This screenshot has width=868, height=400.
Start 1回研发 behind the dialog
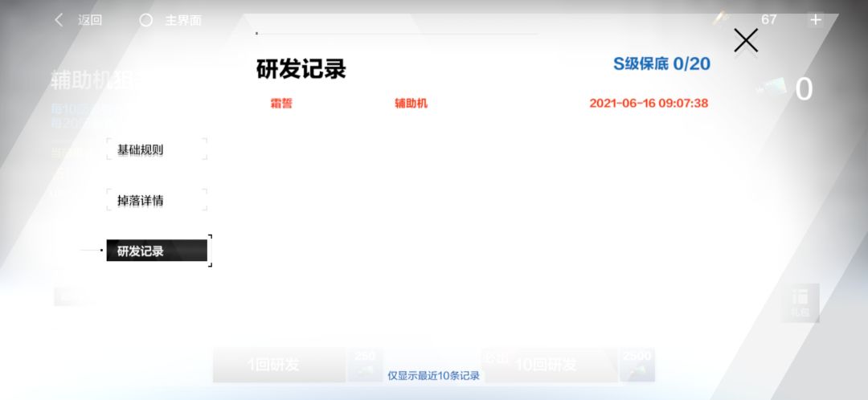(x=279, y=365)
